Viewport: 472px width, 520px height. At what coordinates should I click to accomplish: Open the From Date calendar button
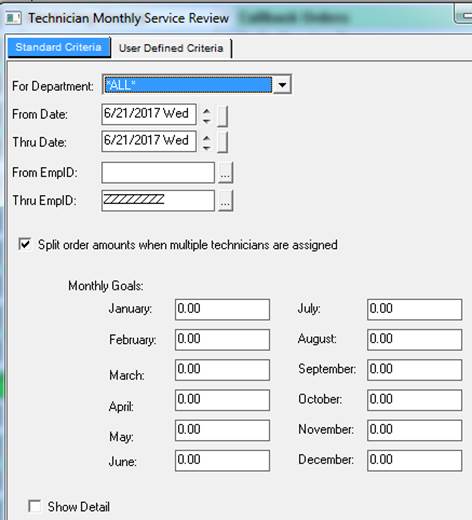[223, 116]
